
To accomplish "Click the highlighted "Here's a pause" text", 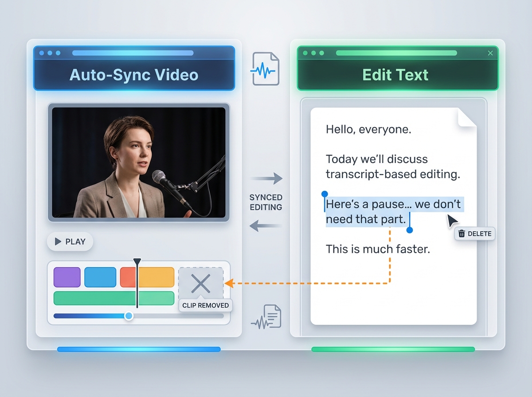I will tap(393, 205).
